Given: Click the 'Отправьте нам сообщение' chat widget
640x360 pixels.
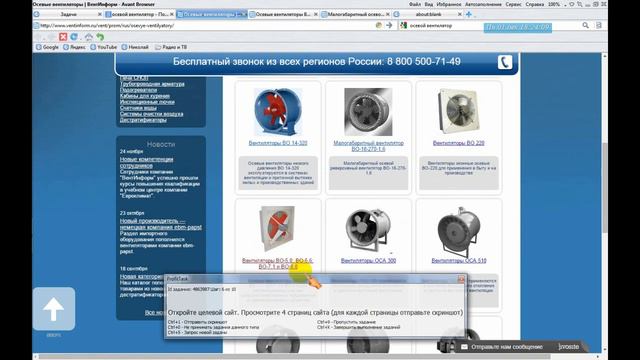Looking at the screenshot, I should coord(521,347).
